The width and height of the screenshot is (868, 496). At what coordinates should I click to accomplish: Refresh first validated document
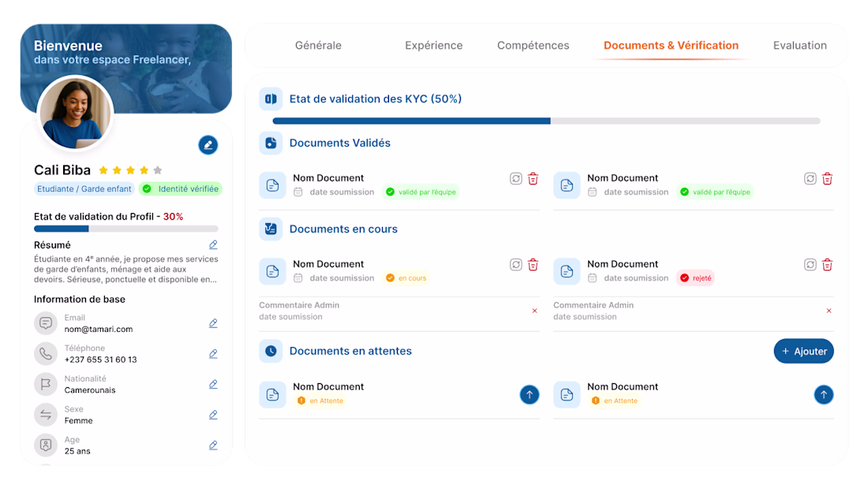click(x=516, y=178)
